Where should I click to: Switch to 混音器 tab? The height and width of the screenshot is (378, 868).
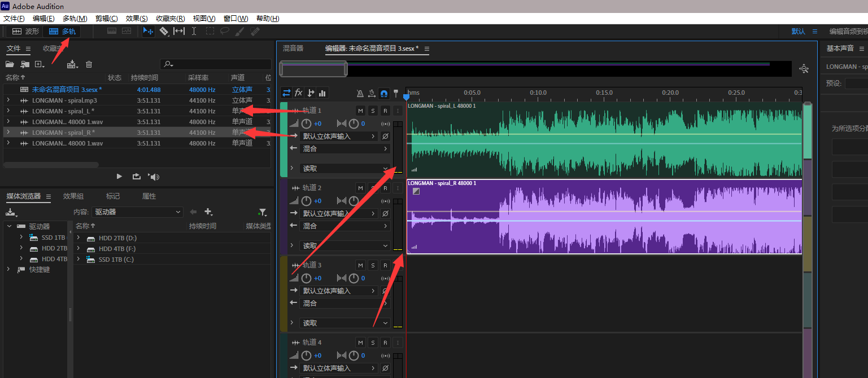pos(293,49)
